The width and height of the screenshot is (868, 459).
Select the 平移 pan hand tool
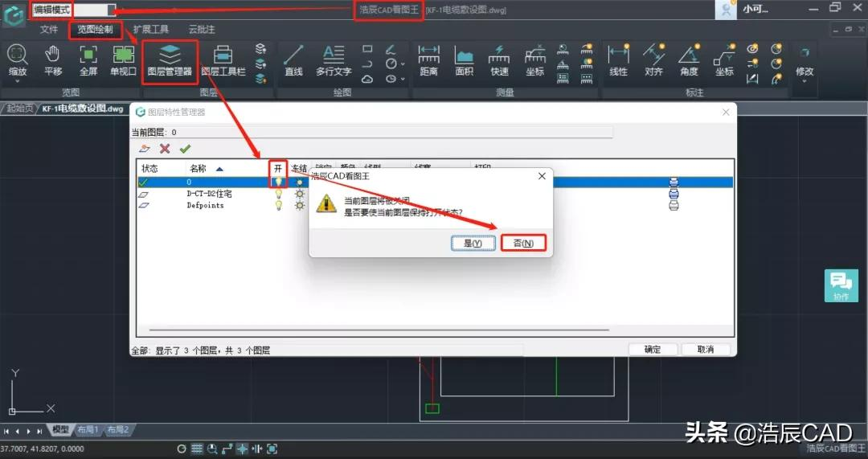click(x=52, y=59)
